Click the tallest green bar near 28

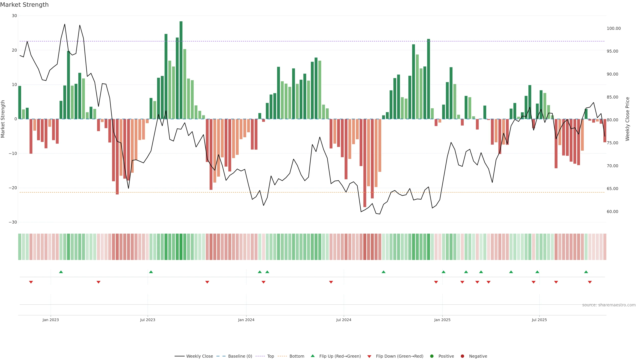pos(181,70)
